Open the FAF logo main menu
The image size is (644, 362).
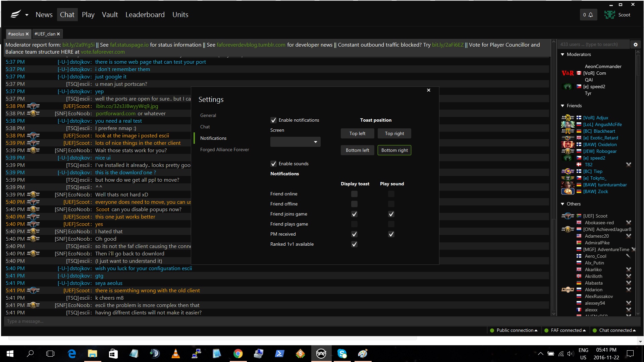[x=16, y=14]
